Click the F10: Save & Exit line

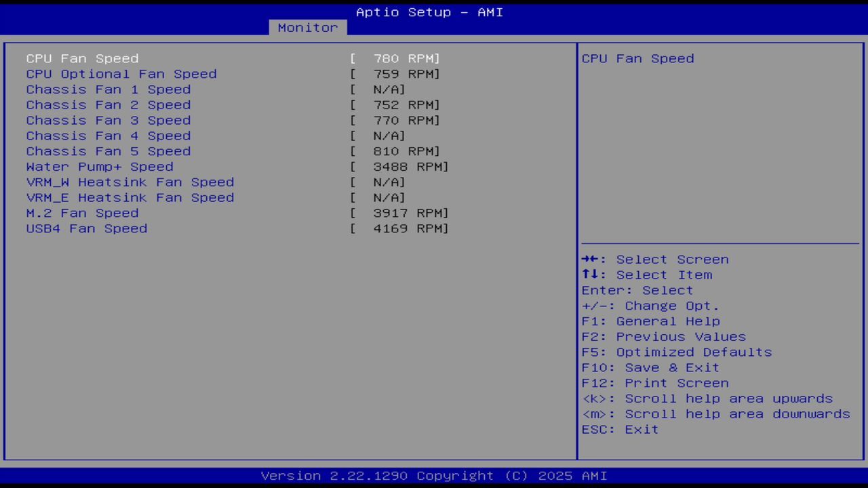point(651,368)
